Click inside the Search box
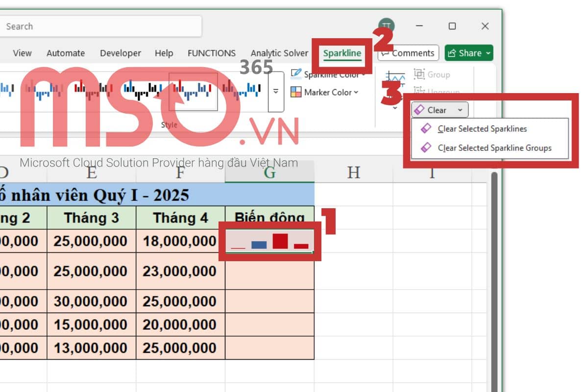 pos(100,26)
